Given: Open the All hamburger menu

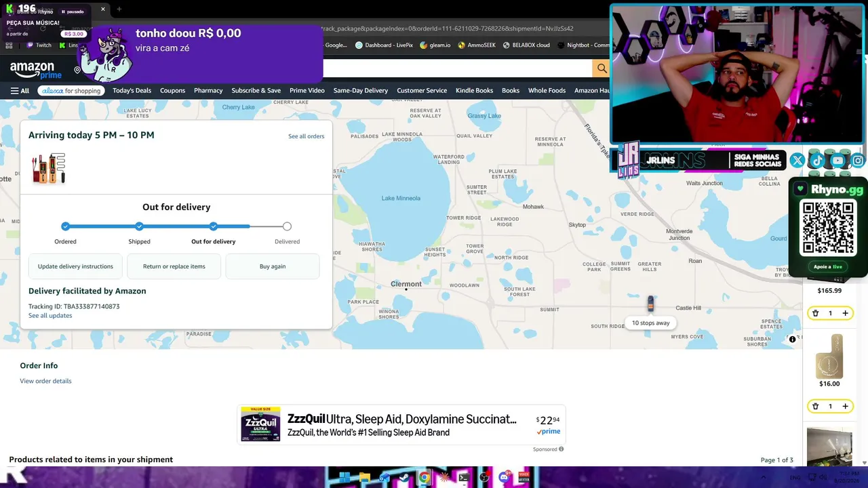Looking at the screenshot, I should (20, 91).
